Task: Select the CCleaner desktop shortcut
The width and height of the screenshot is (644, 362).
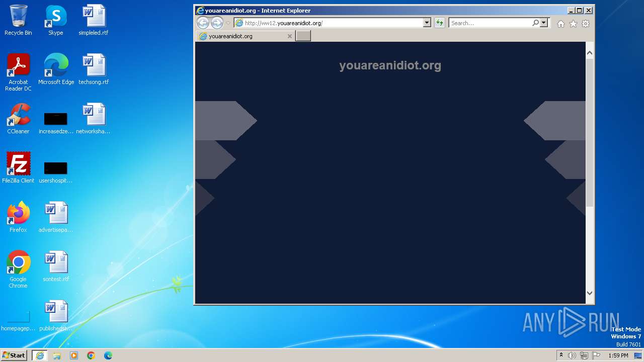Action: (18, 119)
